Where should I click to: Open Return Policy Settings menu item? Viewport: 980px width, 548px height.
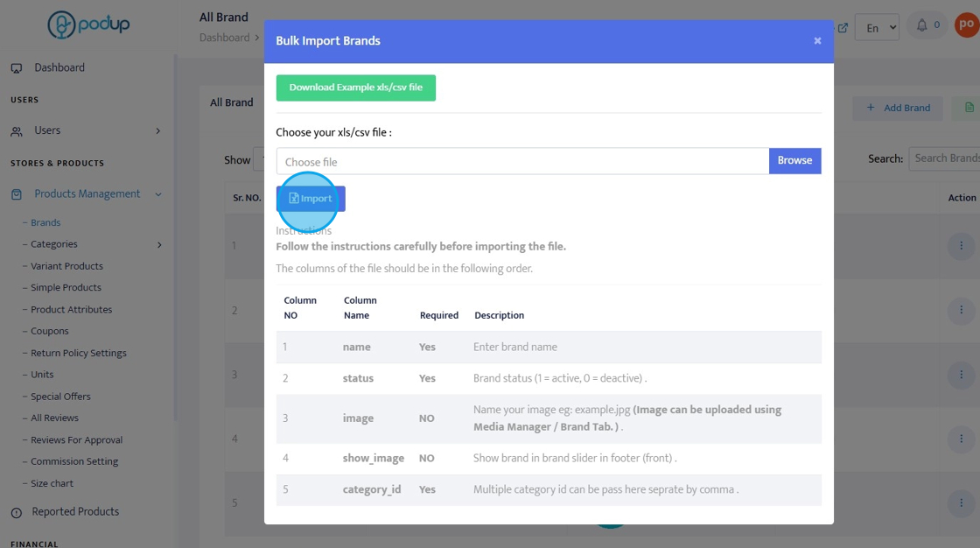click(78, 353)
